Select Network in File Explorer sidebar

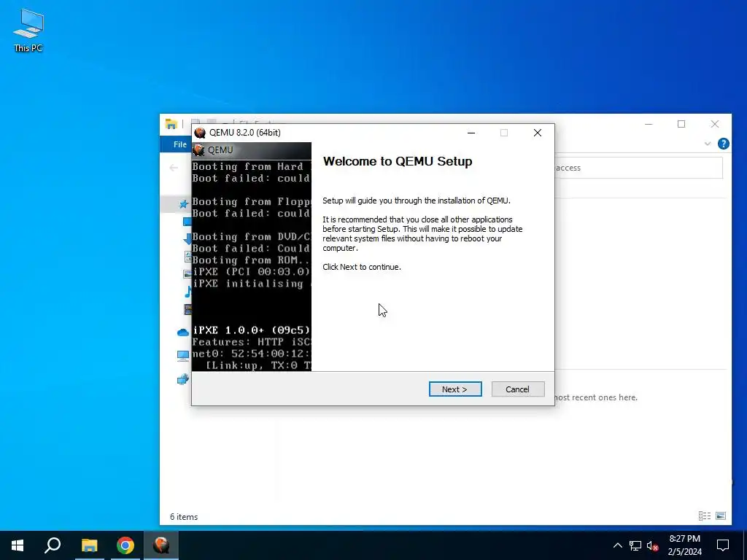coord(183,379)
